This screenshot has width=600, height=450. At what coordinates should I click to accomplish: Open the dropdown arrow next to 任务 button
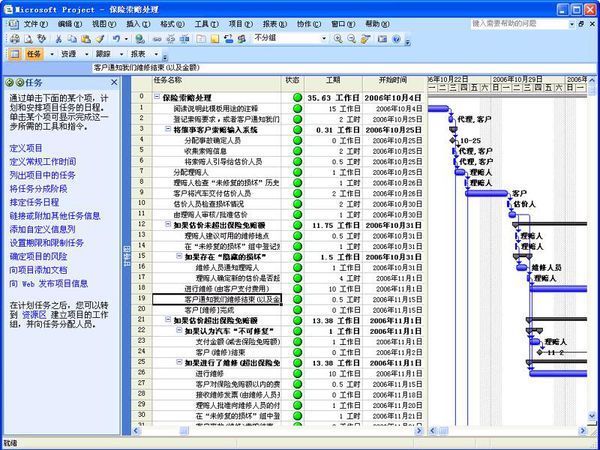(x=52, y=54)
